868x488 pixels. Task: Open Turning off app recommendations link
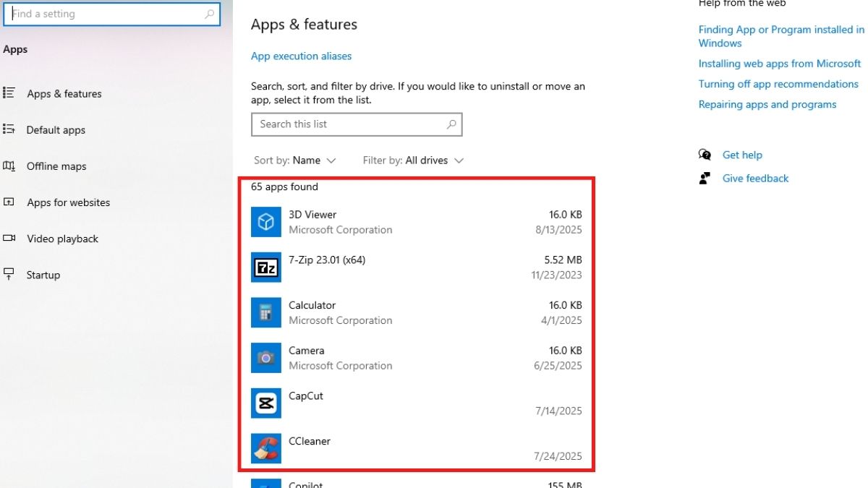778,84
